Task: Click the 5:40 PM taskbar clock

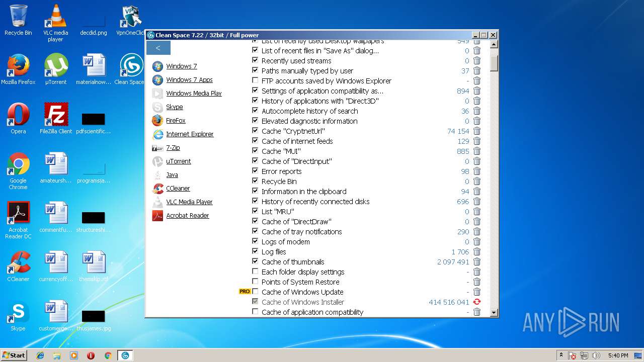Action: (618, 355)
